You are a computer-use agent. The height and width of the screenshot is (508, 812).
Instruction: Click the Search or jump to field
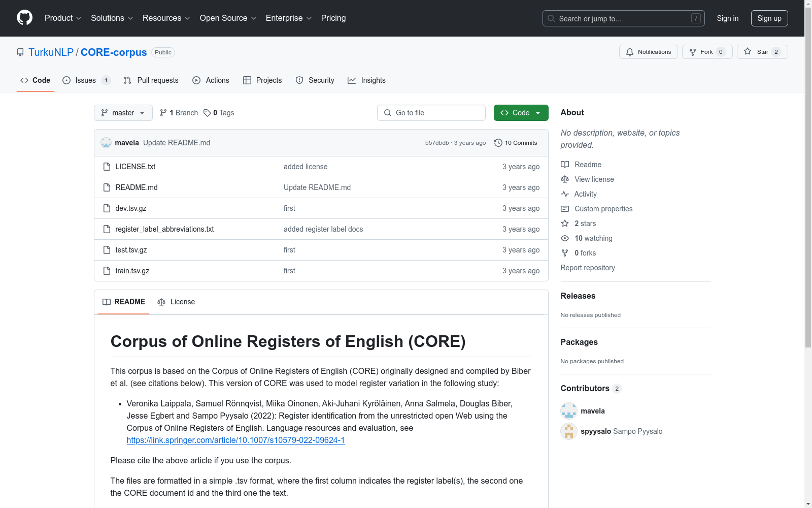(x=624, y=18)
